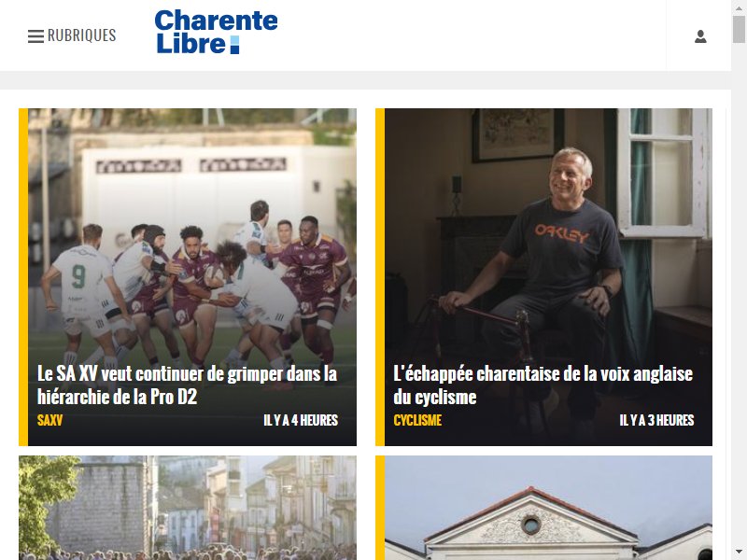Click the 'IL Y A 3 HEURES' timestamp
747x560 pixels.
[656, 420]
